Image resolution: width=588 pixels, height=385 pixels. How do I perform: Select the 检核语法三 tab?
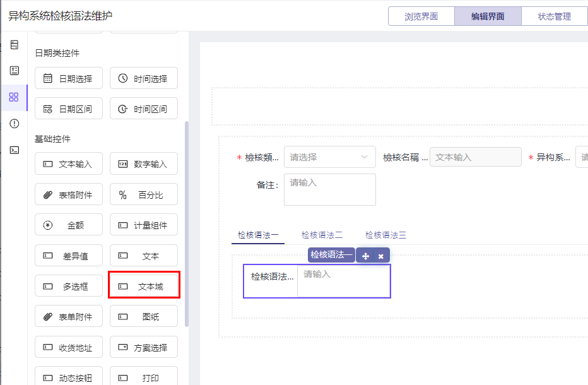(386, 235)
